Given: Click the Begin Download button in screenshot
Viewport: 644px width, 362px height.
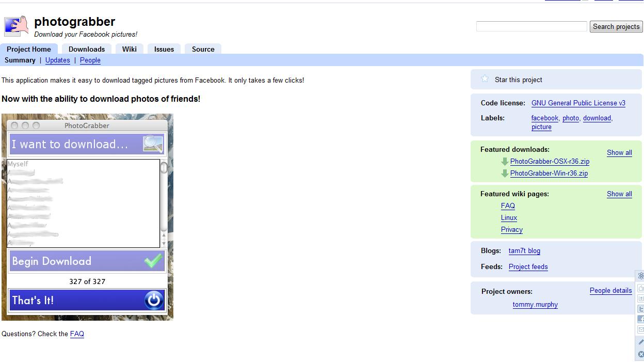Looking at the screenshot, I should (87, 261).
